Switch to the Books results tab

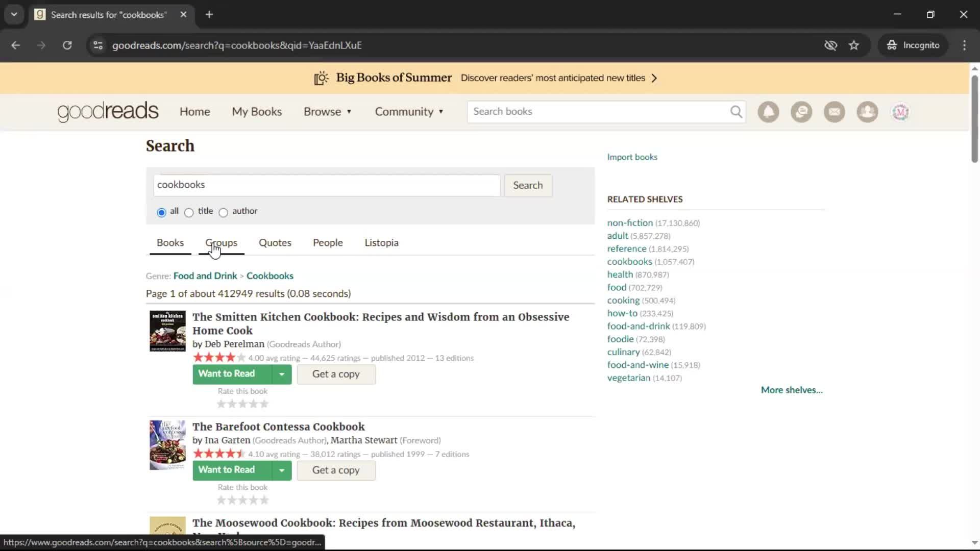170,243
